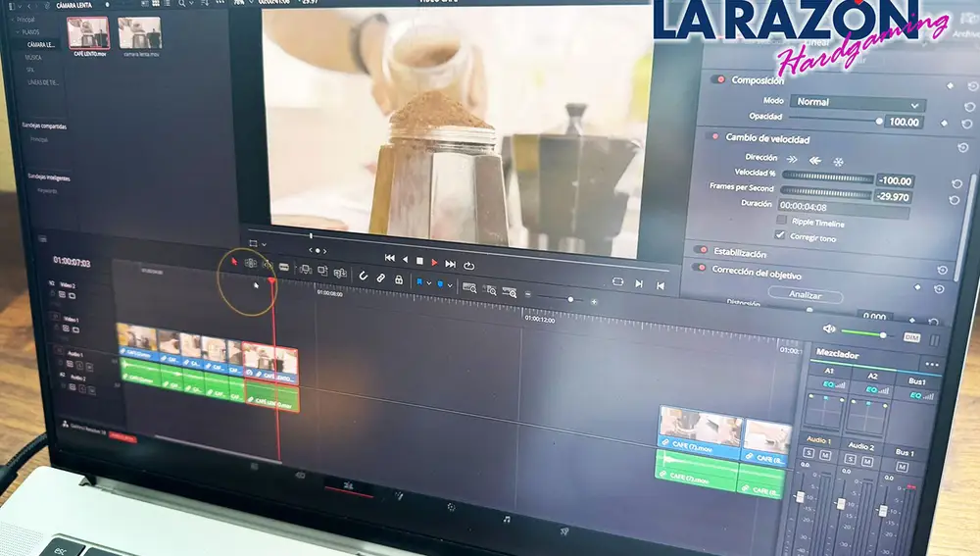
Task: Click the Match Frame icon below viewer
Action: [617, 281]
